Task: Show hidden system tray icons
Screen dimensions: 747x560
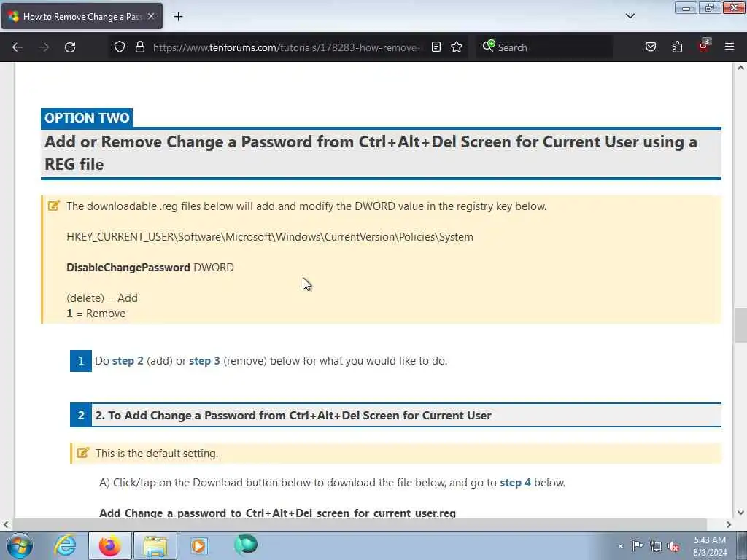Action: tap(620, 546)
